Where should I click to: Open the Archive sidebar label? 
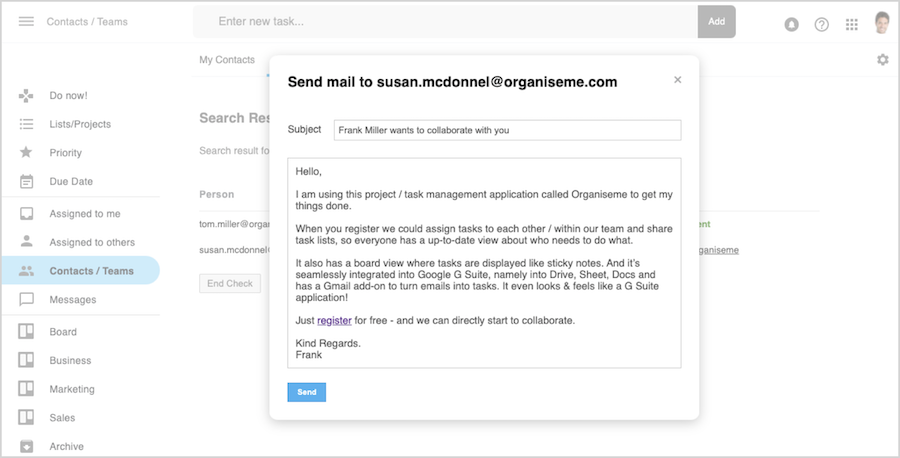click(x=67, y=447)
